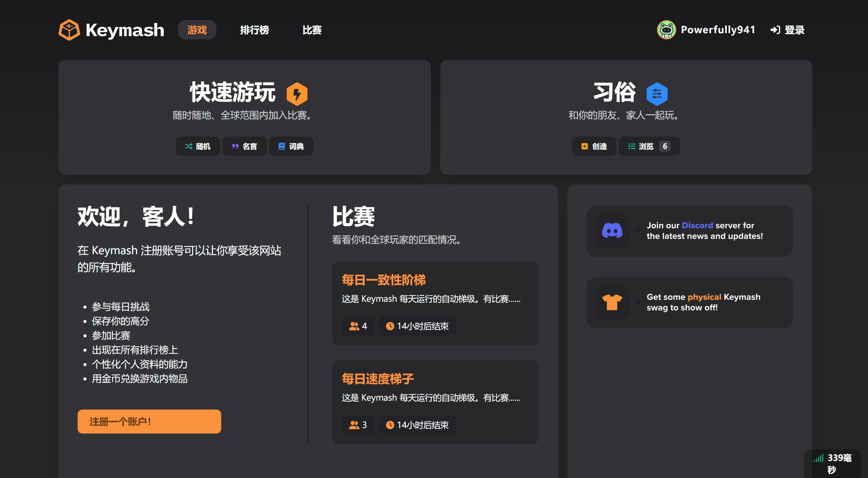
Task: Click the players icon showing 3 participants
Action: [354, 425]
